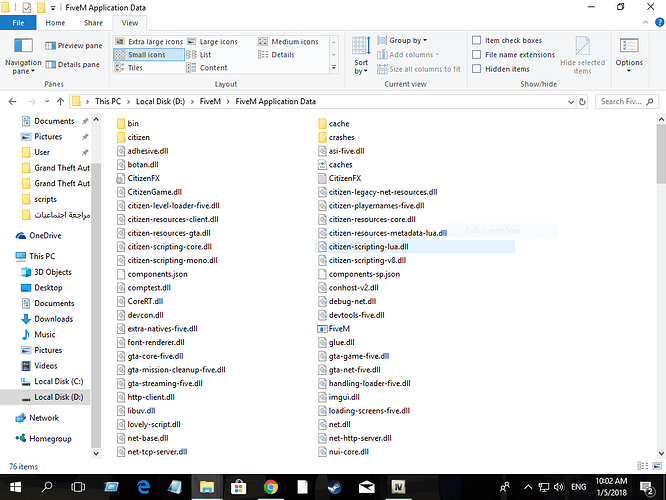
Task: Refresh the current folder
Action: 582,102
